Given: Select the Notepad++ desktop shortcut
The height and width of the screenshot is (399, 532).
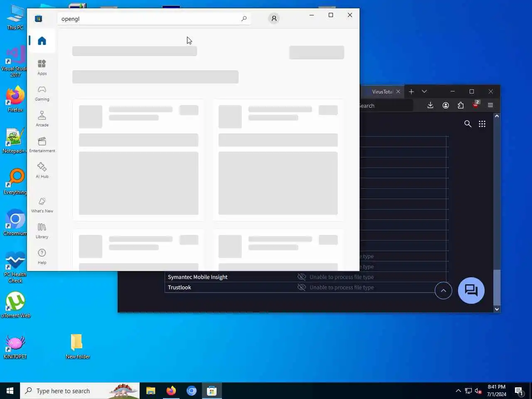Looking at the screenshot, I should pos(15,140).
